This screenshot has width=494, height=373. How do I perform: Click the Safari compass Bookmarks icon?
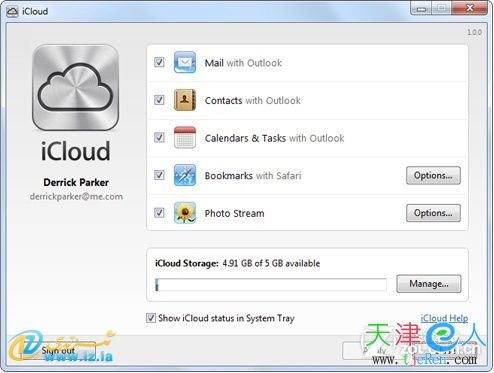click(185, 175)
